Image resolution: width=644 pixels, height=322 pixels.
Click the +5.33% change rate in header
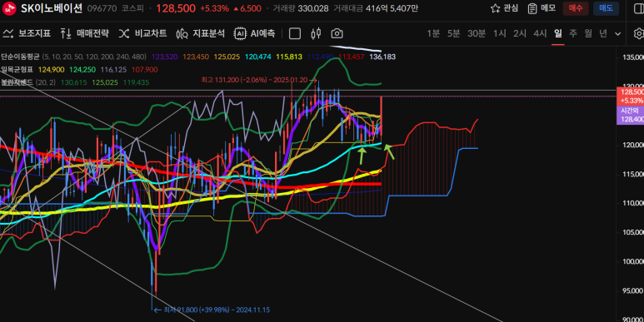[214, 8]
